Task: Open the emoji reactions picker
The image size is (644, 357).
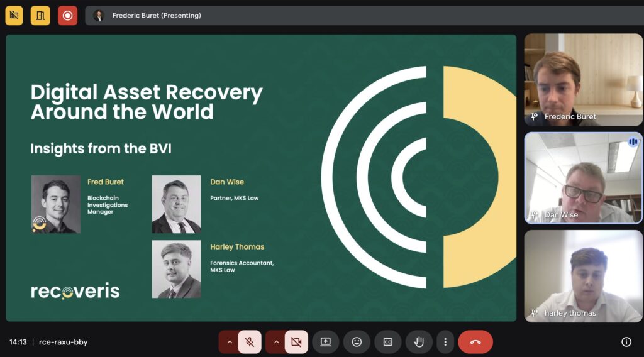Action: coord(357,342)
